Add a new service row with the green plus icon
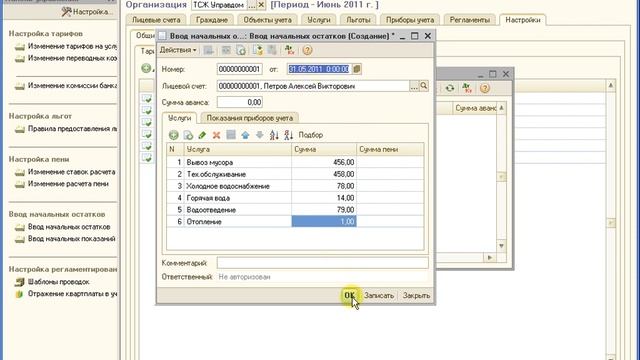The image size is (640, 360). [x=173, y=135]
